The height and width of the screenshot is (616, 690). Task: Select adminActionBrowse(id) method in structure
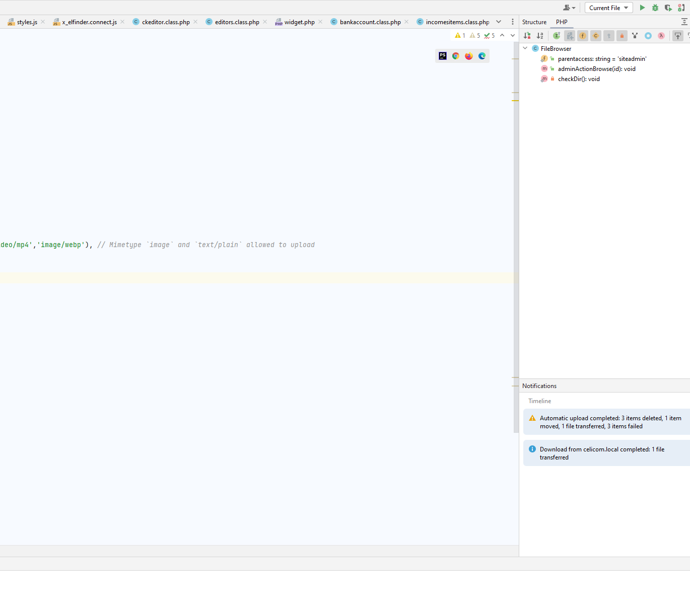[596, 69]
